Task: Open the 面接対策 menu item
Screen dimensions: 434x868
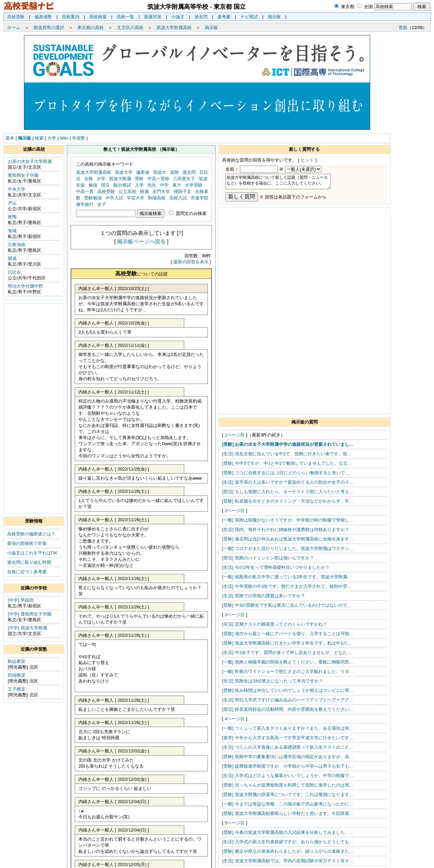Action: pyautogui.click(x=152, y=17)
